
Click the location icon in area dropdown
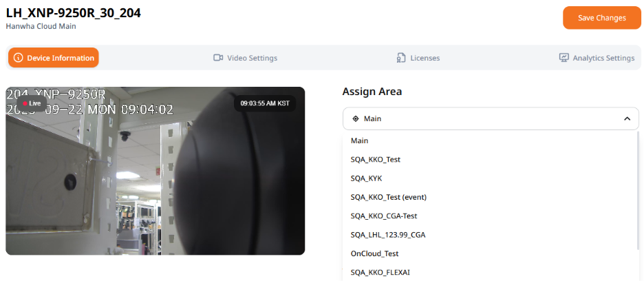tap(356, 118)
